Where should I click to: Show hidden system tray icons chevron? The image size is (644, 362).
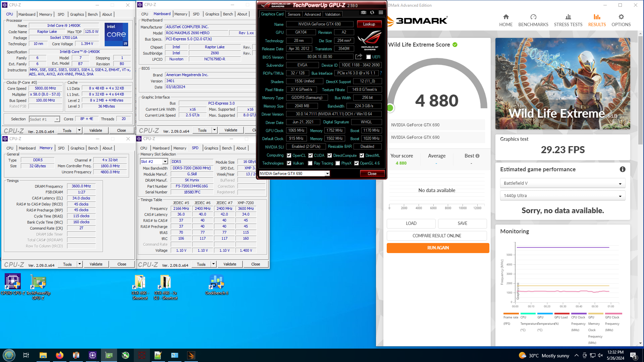(576, 355)
